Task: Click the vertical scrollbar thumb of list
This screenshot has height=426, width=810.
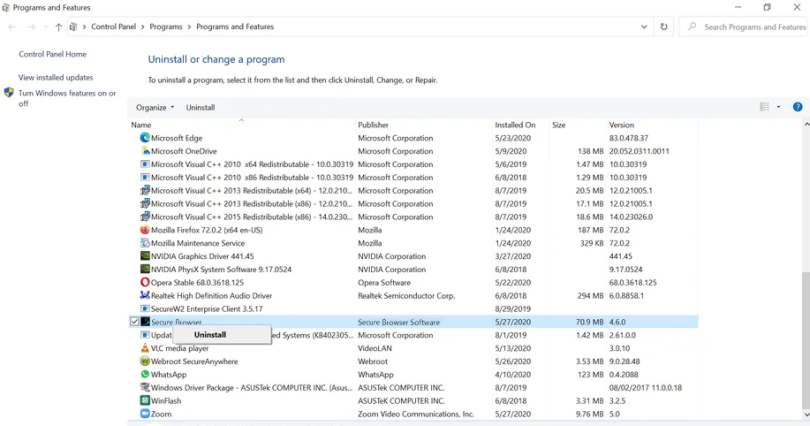Action: point(806,341)
